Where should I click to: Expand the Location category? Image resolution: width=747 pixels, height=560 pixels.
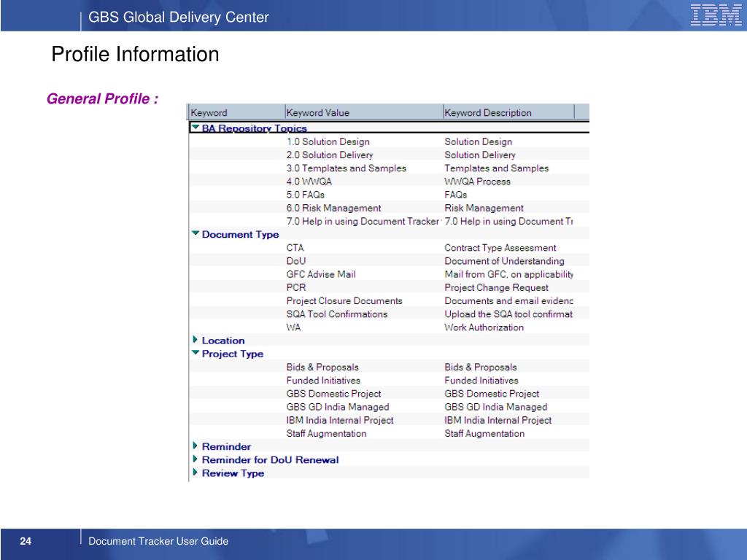pyautogui.click(x=195, y=340)
